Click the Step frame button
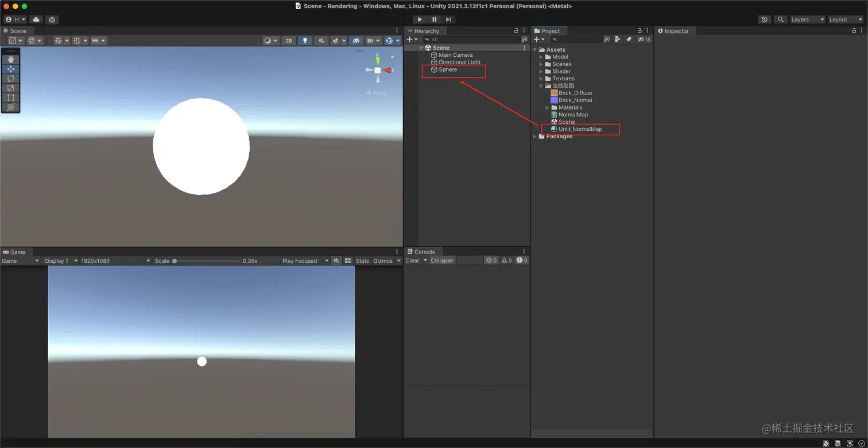Screen dimensions: 868x448 click(x=448, y=20)
